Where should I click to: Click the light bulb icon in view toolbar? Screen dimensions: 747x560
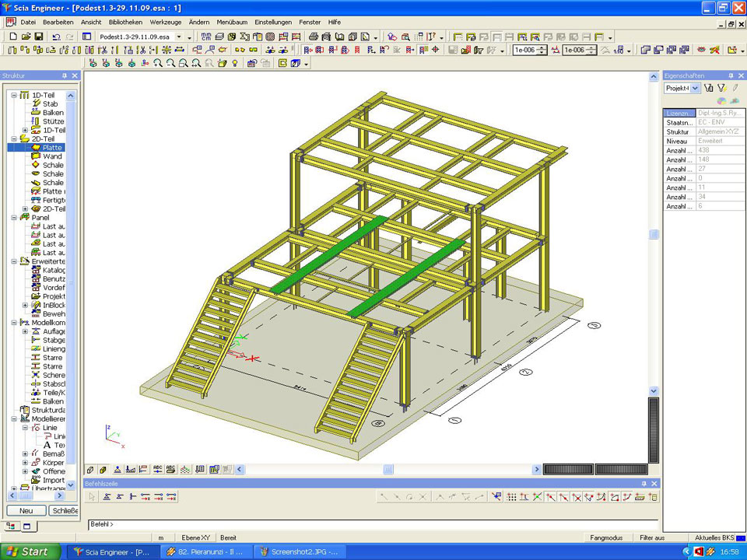click(x=235, y=64)
